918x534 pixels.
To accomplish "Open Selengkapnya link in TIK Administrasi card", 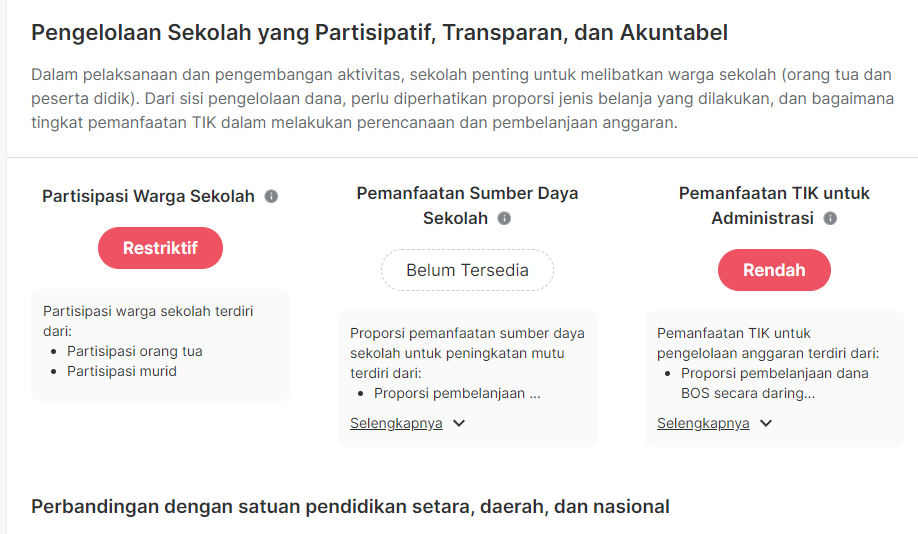I will [703, 423].
